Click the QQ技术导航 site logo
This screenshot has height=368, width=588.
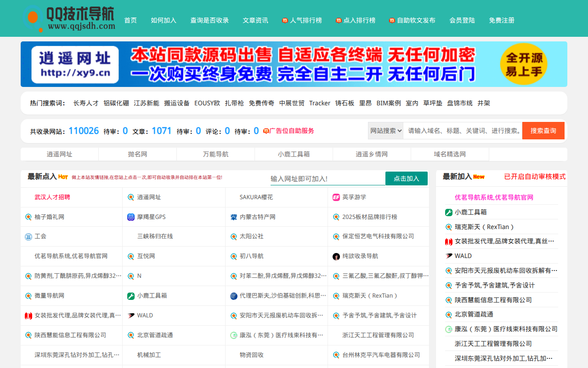[x=69, y=19]
